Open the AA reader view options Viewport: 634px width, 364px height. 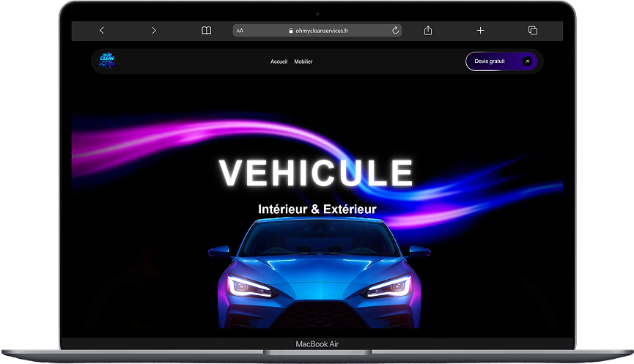(240, 31)
